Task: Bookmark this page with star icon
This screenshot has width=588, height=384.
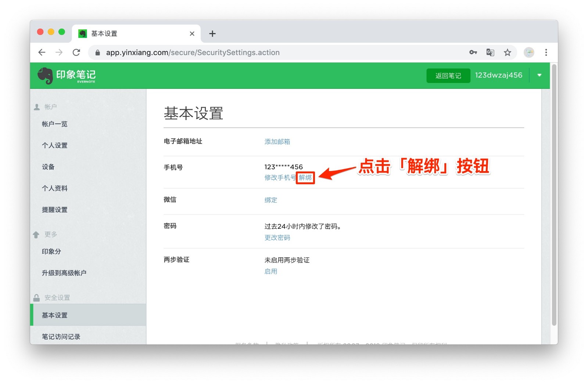Action: coord(508,52)
